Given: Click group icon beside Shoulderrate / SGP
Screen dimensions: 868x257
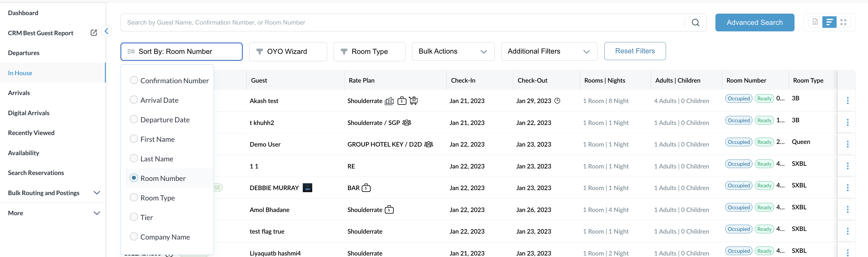Looking at the screenshot, I should tap(407, 123).
